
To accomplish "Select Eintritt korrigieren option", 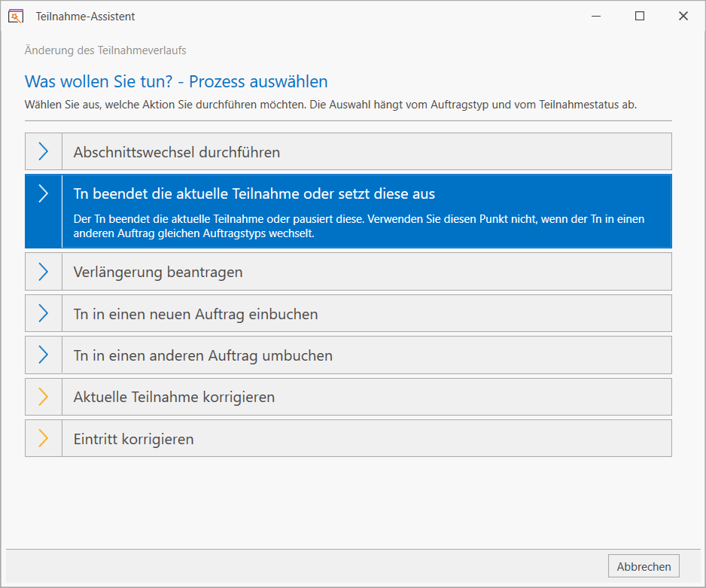I will click(348, 438).
